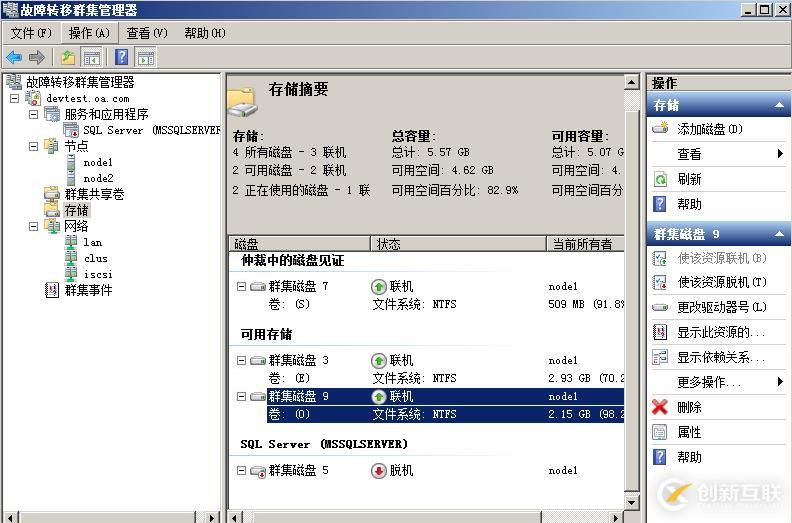Image resolution: width=792 pixels, height=523 pixels.
Task: Click the 群集事件 icon in tree
Action: [52, 290]
